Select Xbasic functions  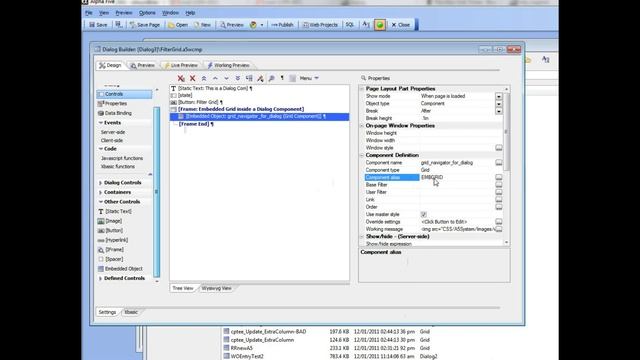118,167
